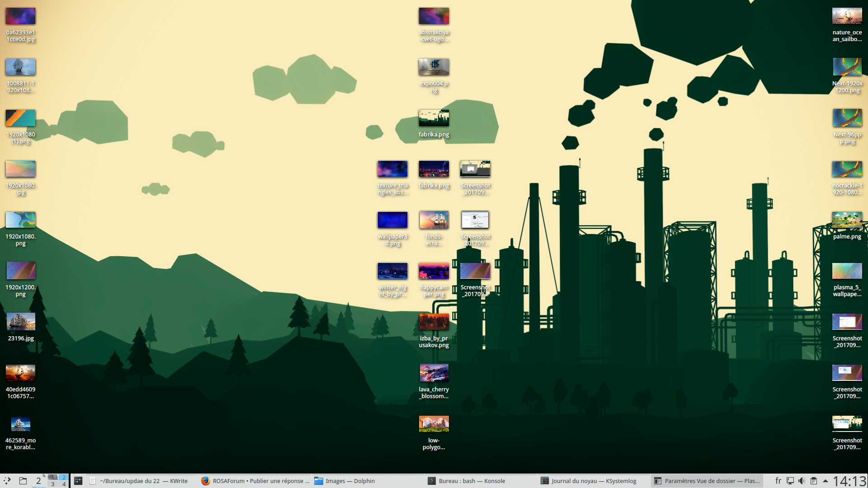Switch to virtual desktop 4 in pager

[x=64, y=484]
